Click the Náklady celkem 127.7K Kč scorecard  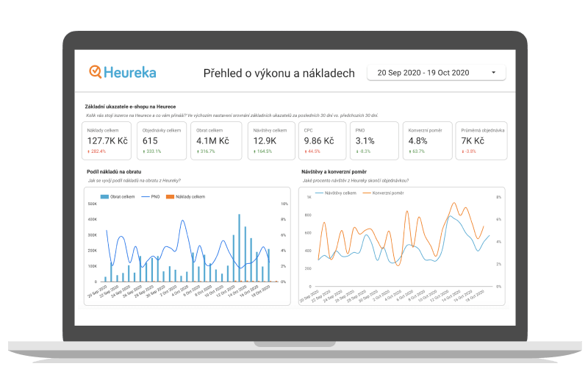108,140
